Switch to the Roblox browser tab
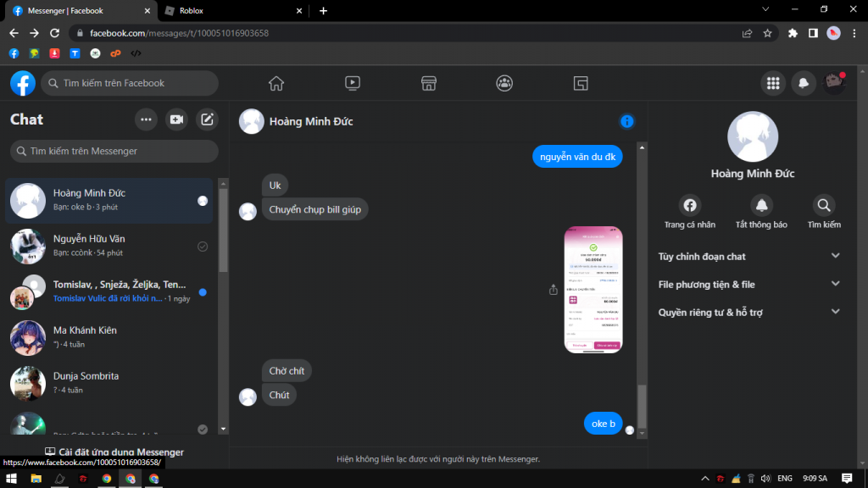This screenshot has height=488, width=868. point(231,11)
